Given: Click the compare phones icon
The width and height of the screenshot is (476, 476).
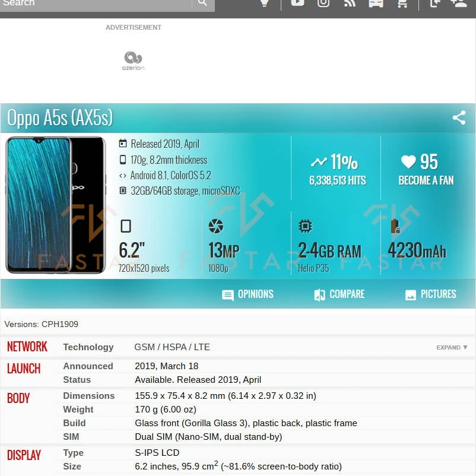Looking at the screenshot, I should [x=319, y=295].
